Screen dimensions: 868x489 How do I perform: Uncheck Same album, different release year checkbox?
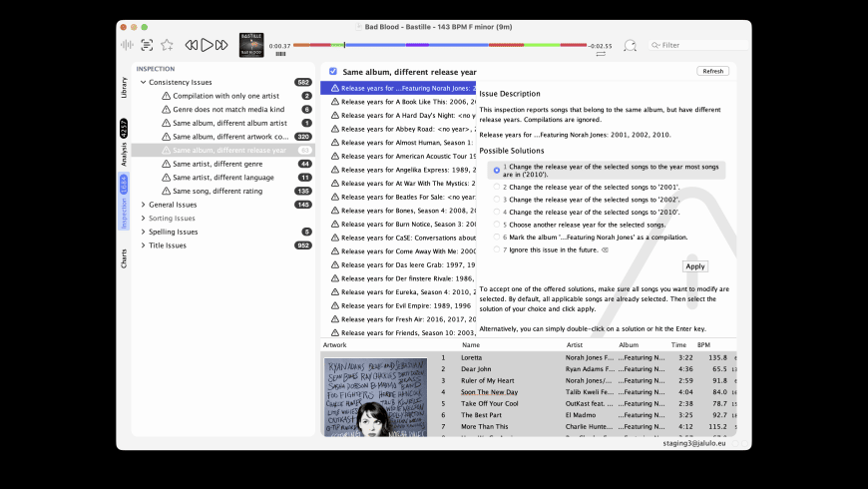click(x=332, y=72)
